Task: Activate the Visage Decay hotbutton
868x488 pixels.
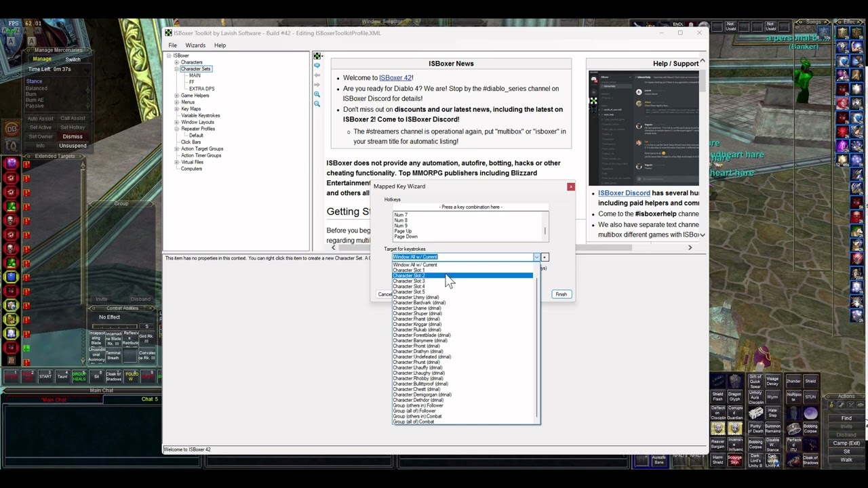Action: coord(772,381)
